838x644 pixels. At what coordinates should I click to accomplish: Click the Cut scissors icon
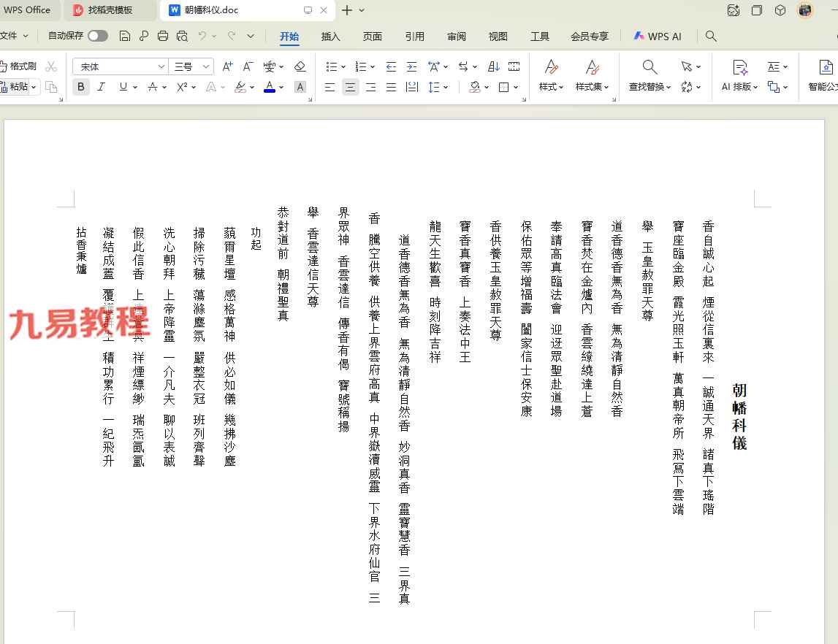point(51,66)
